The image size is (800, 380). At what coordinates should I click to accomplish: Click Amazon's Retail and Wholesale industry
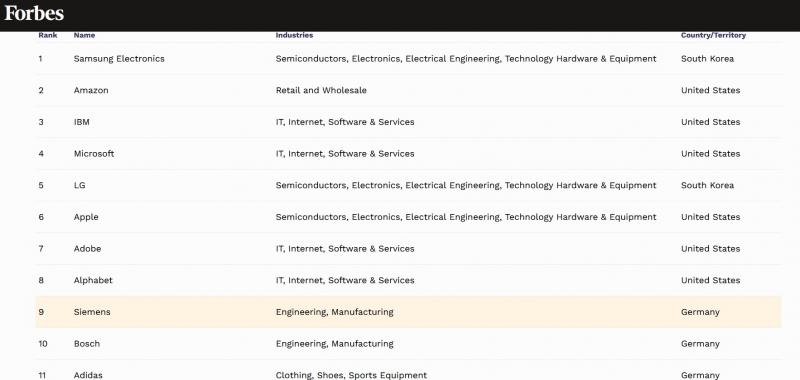[321, 90]
